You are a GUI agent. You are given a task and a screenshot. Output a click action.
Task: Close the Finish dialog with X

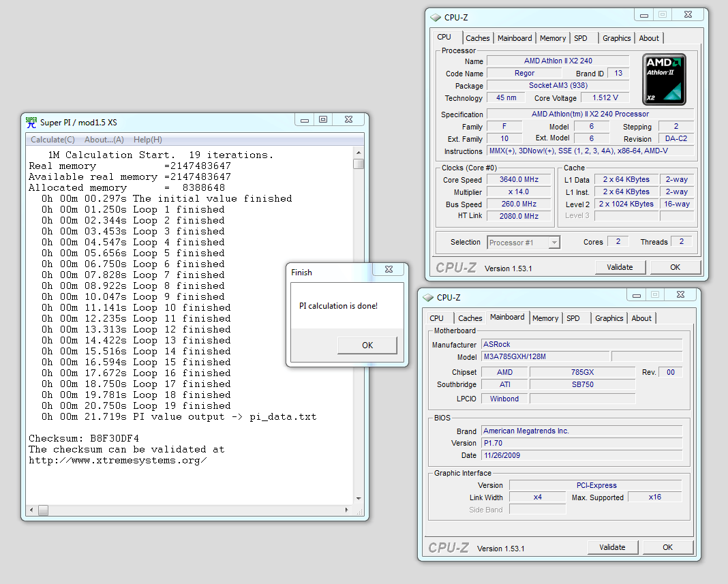tap(389, 269)
